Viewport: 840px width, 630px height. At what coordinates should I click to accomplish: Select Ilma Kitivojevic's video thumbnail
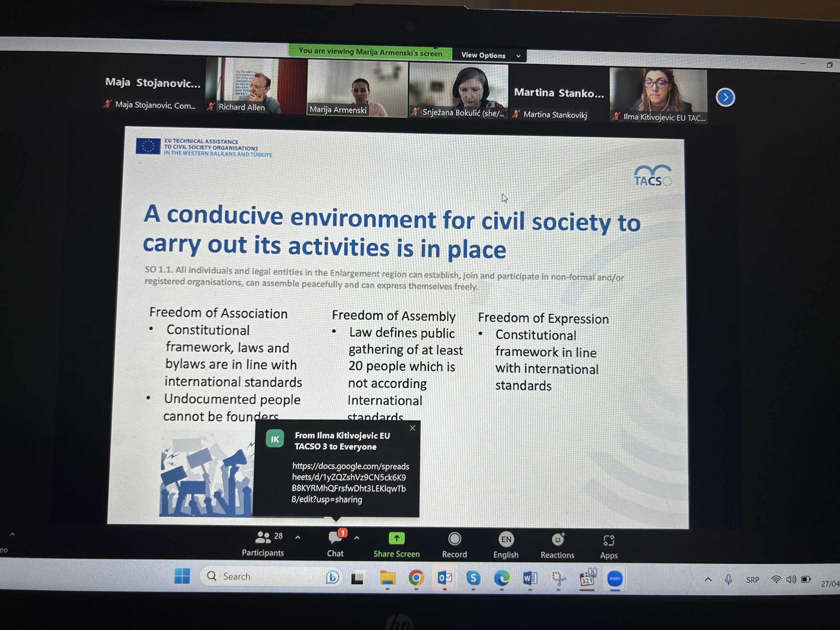(x=658, y=96)
